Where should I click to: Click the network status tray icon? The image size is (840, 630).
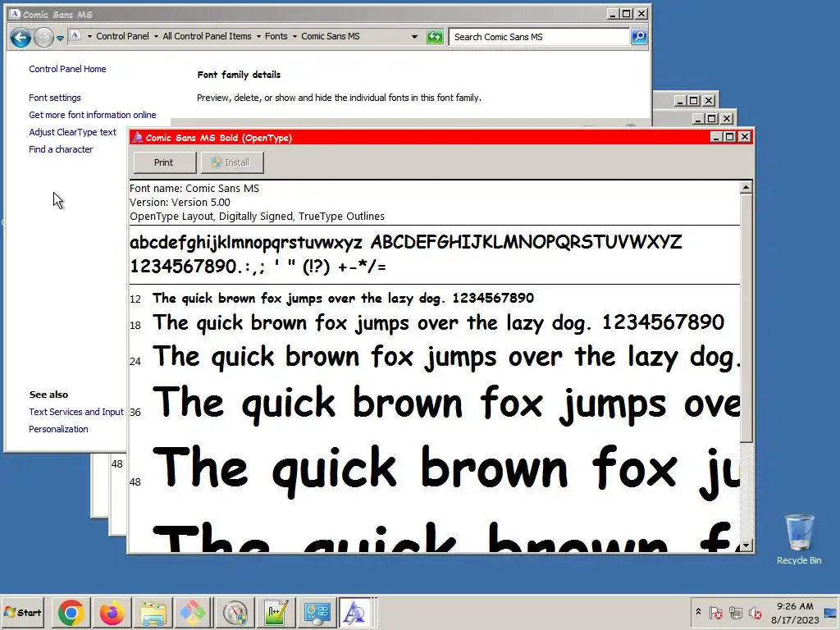click(x=736, y=612)
